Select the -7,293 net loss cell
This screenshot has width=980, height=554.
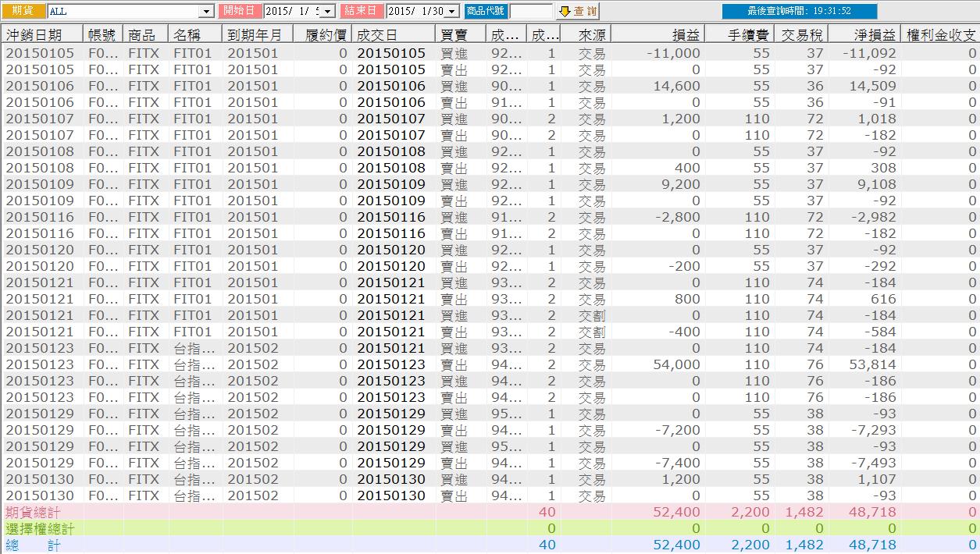click(874, 430)
